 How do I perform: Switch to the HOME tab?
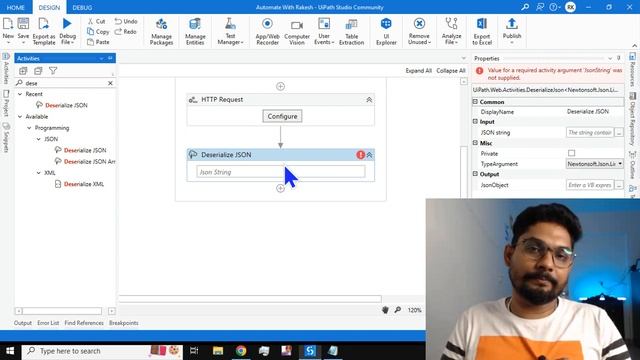(x=16, y=7)
